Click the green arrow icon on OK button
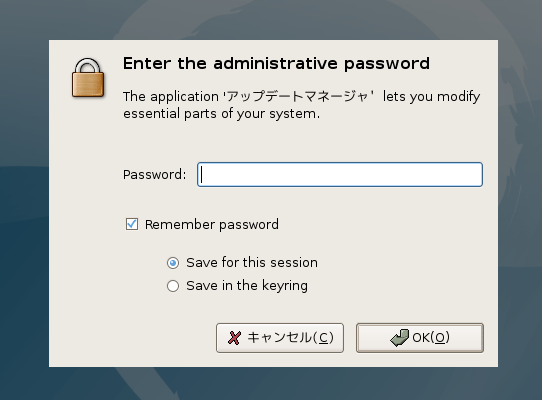 [x=399, y=337]
